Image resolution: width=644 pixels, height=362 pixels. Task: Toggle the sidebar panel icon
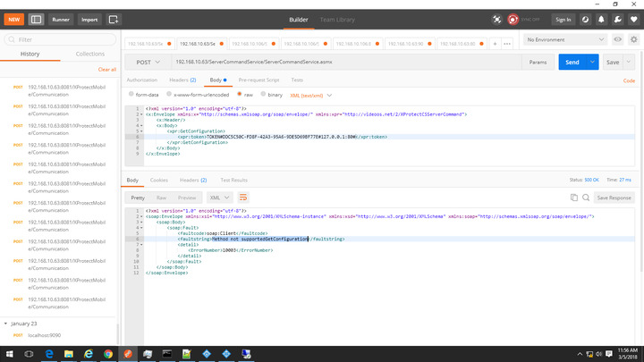(x=36, y=19)
